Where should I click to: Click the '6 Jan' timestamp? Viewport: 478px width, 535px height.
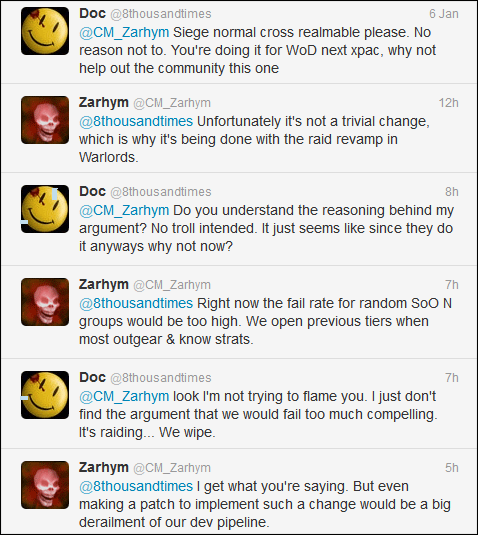click(x=444, y=14)
